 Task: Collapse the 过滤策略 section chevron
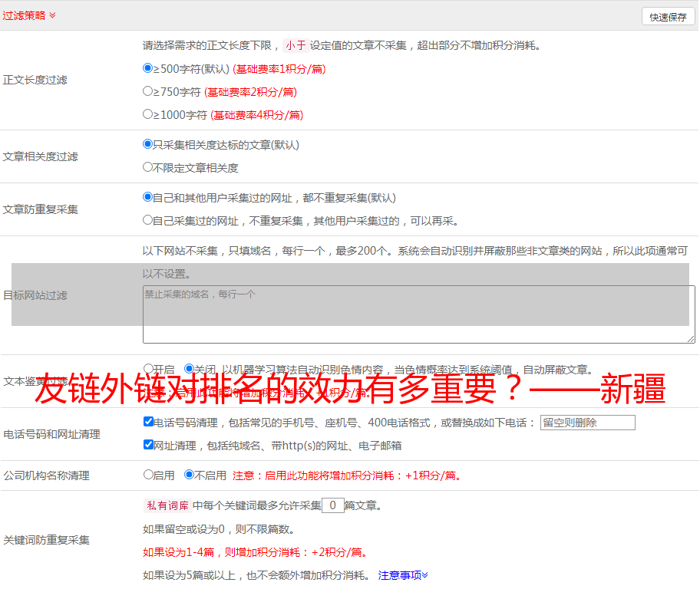tap(52, 15)
